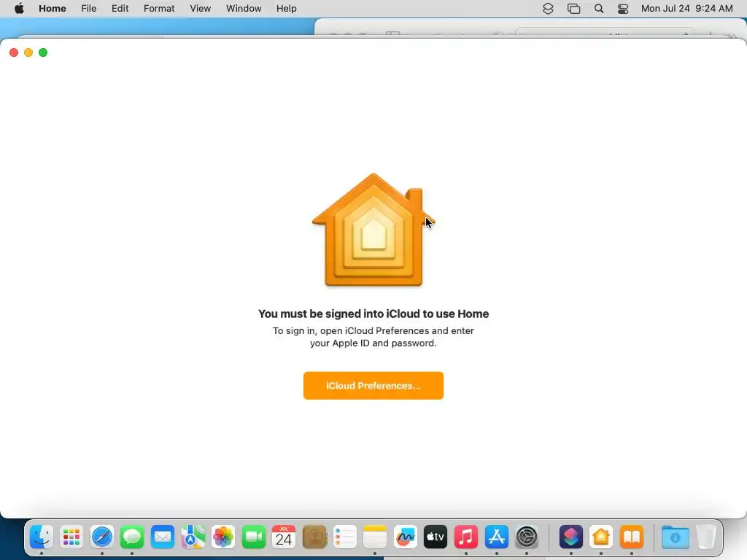Click 'You must be signed into iCloud' heading
Image resolution: width=747 pixels, height=560 pixels.
373,314
